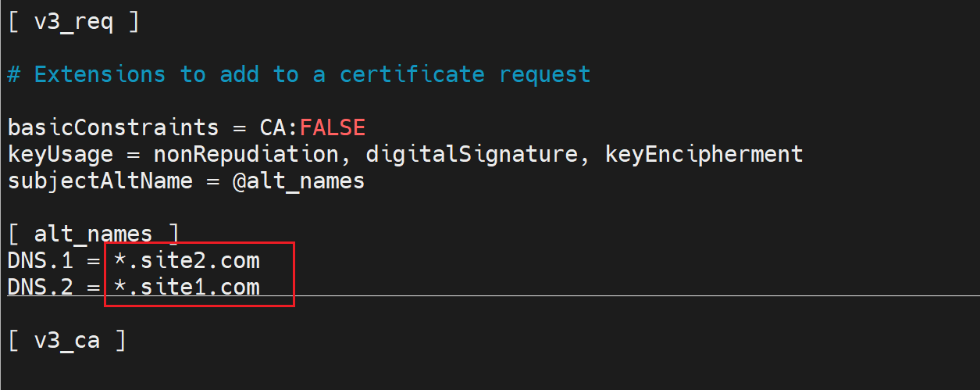
Task: Place cursor on the word Extensions in comment
Action: pos(100,74)
